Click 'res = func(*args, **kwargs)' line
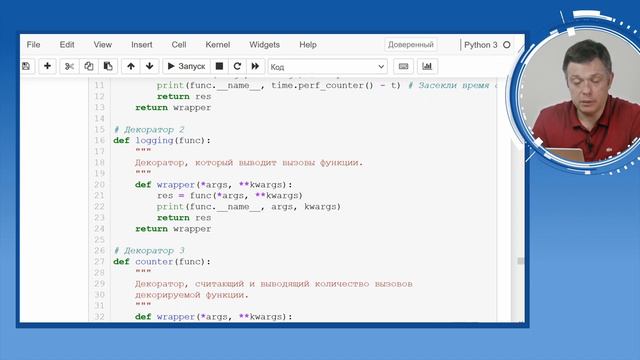Image resolution: width=640 pixels, height=360 pixels. coord(230,196)
